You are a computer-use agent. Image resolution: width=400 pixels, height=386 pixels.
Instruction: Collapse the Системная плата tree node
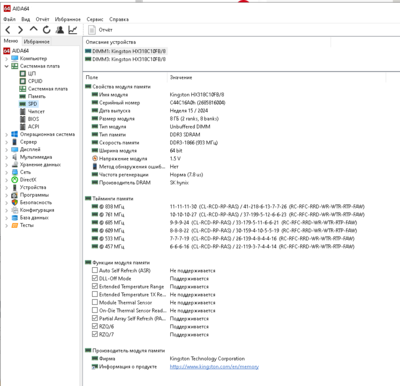6,66
